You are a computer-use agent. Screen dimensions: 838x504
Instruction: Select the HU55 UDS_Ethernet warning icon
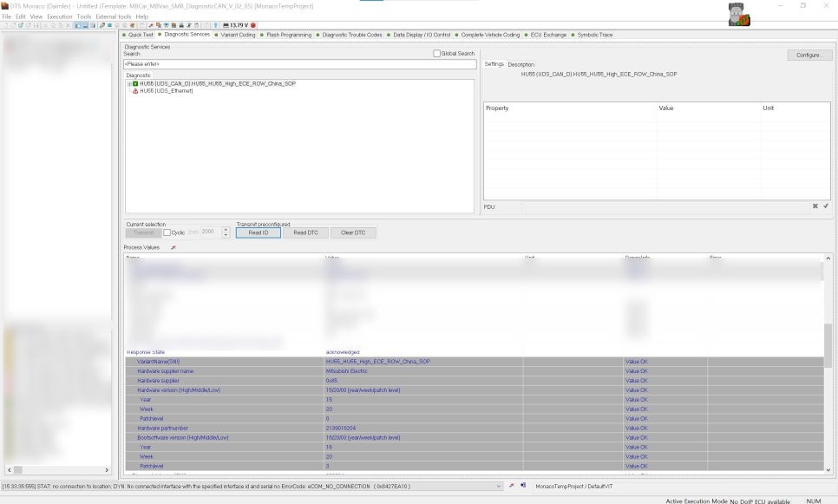click(135, 91)
